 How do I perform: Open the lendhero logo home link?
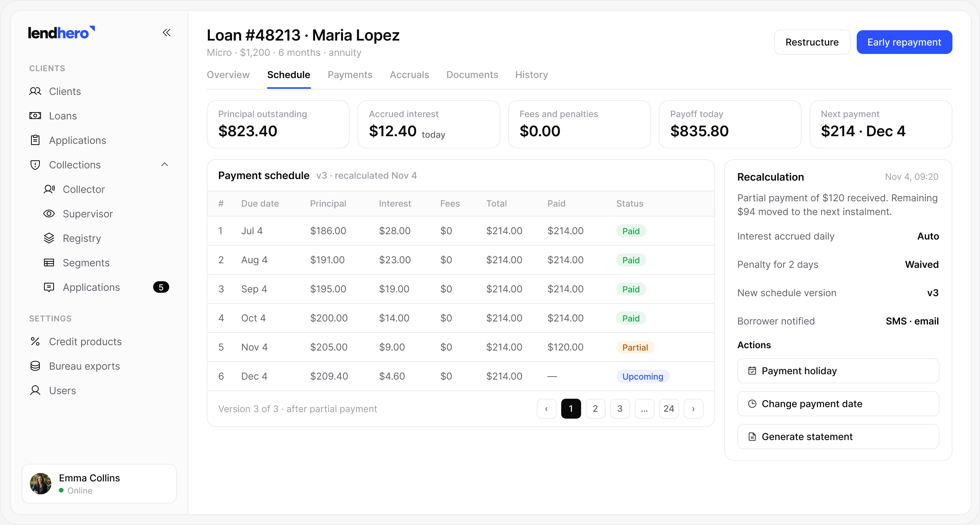click(62, 33)
